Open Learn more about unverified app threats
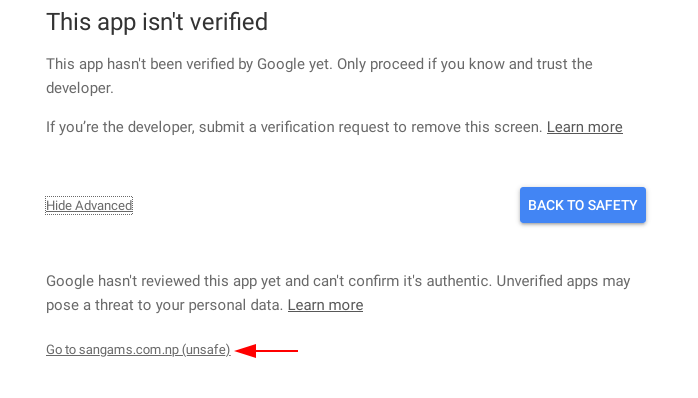The width and height of the screenshot is (698, 398). 325,305
